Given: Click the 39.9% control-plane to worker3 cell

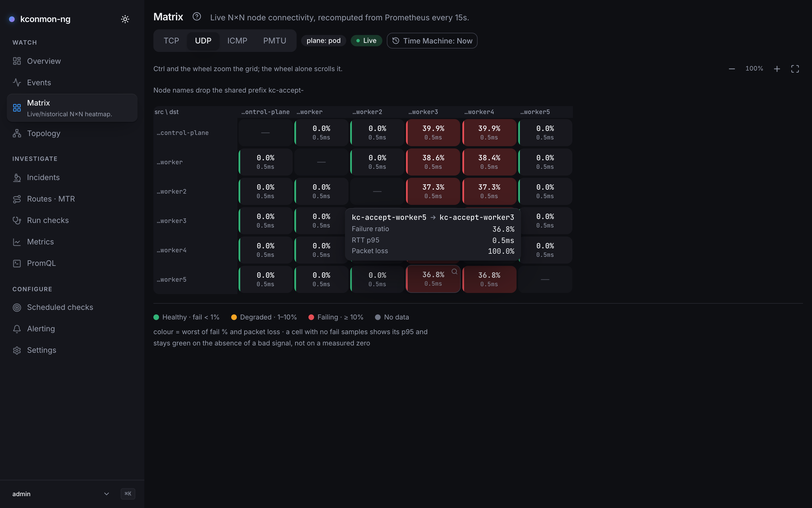Looking at the screenshot, I should [x=433, y=133].
